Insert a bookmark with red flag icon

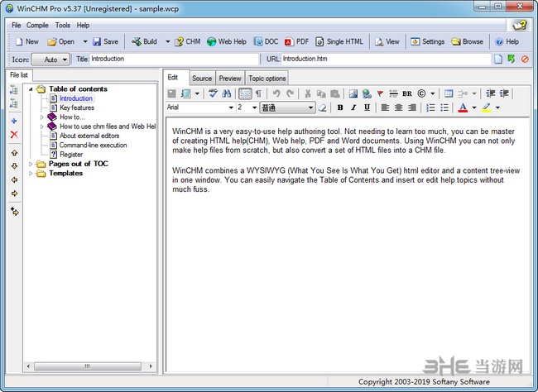tap(380, 93)
